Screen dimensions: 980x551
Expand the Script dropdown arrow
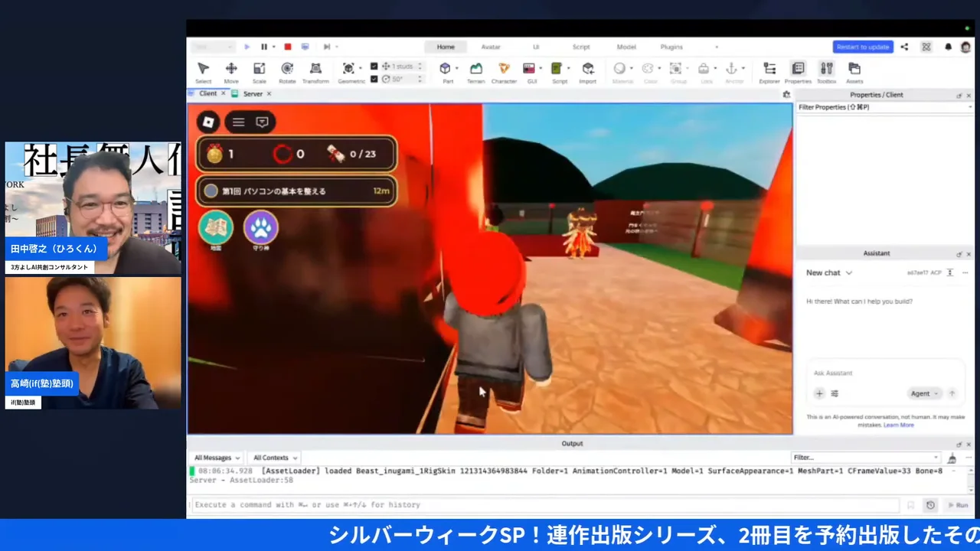[x=568, y=68]
